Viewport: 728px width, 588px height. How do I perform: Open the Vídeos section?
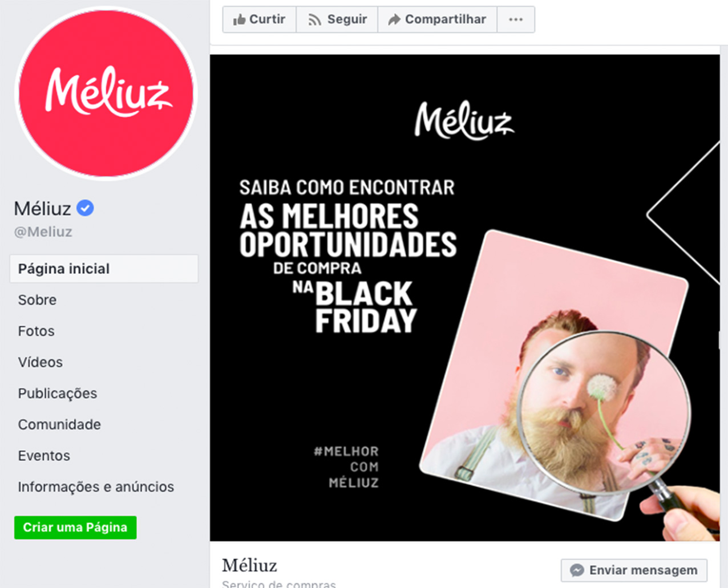coord(40,362)
